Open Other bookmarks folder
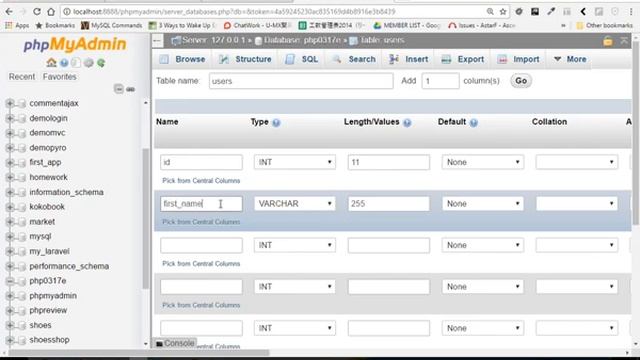The width and height of the screenshot is (640, 360). (604, 25)
